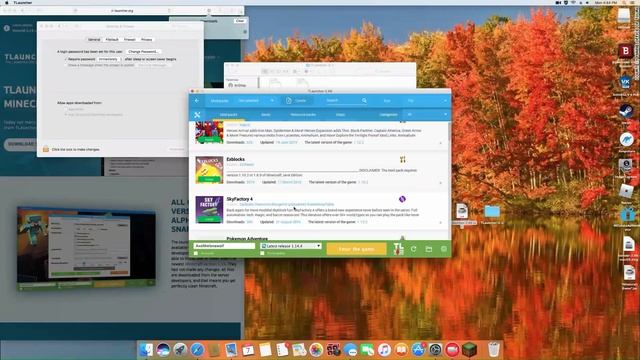Open Photos from the dock
The width and height of the screenshot is (640, 360).
[316, 350]
